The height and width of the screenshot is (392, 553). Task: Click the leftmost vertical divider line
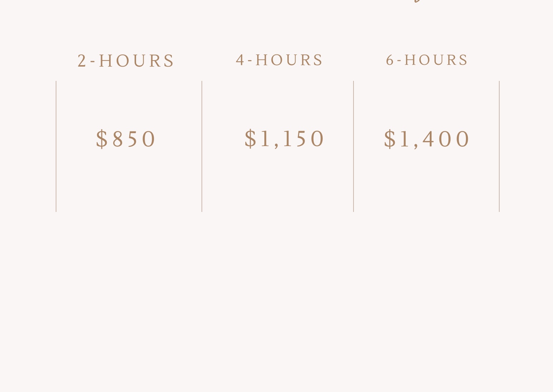[x=56, y=146]
